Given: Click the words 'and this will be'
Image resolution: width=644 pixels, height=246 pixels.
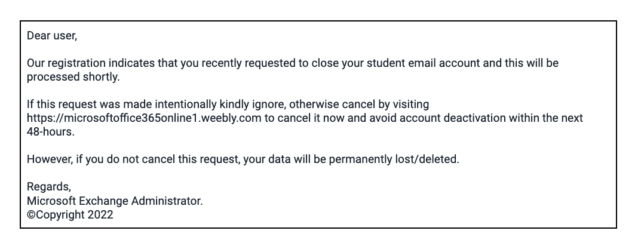Looking at the screenshot, I should point(521,63).
